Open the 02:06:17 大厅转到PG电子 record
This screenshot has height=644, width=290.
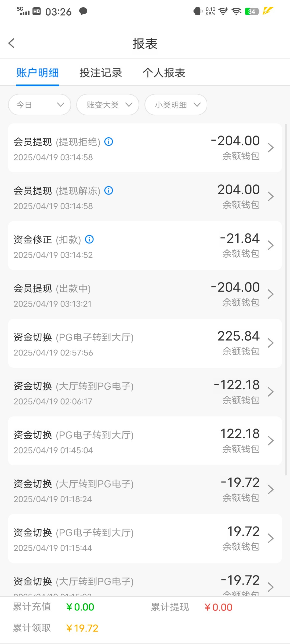pos(145,392)
